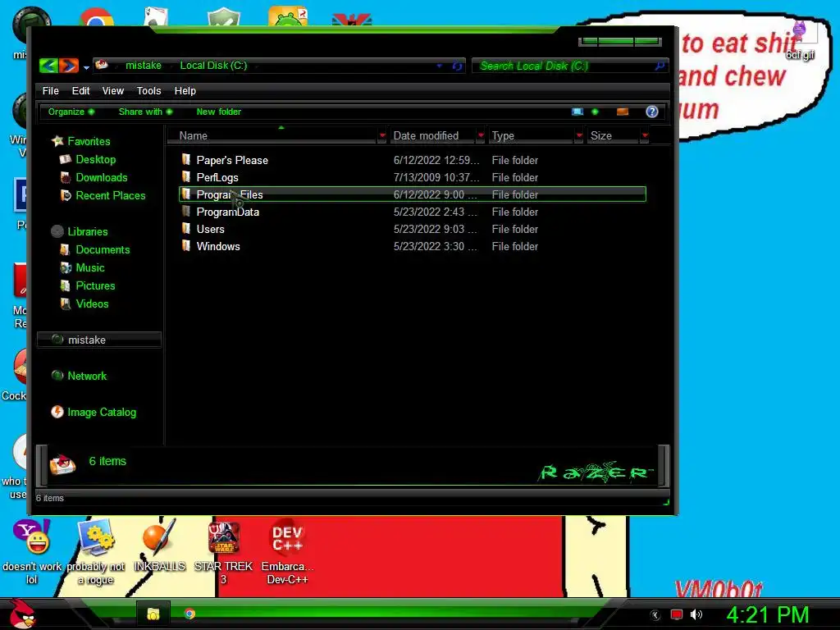The width and height of the screenshot is (840, 630).
Task: Toggle the preview pane icon
Action: 622,112
